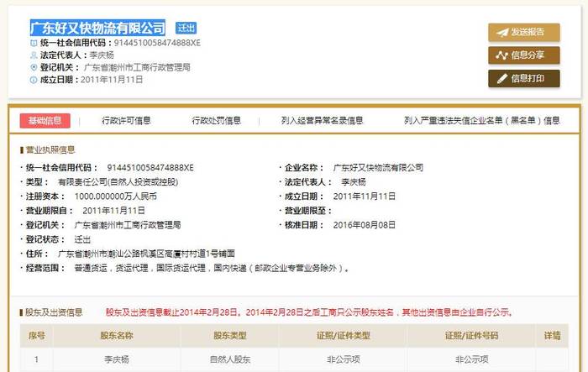The width and height of the screenshot is (588, 372).
Task: Click the 住所 address text
Action: coord(146,254)
